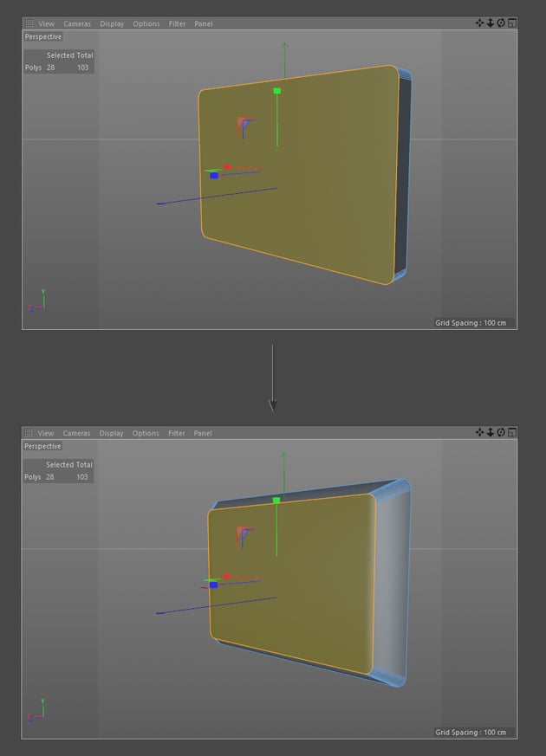The width and height of the screenshot is (546, 756).
Task: Click blue Z-axis square handle in lower viewport
Action: 214,585
